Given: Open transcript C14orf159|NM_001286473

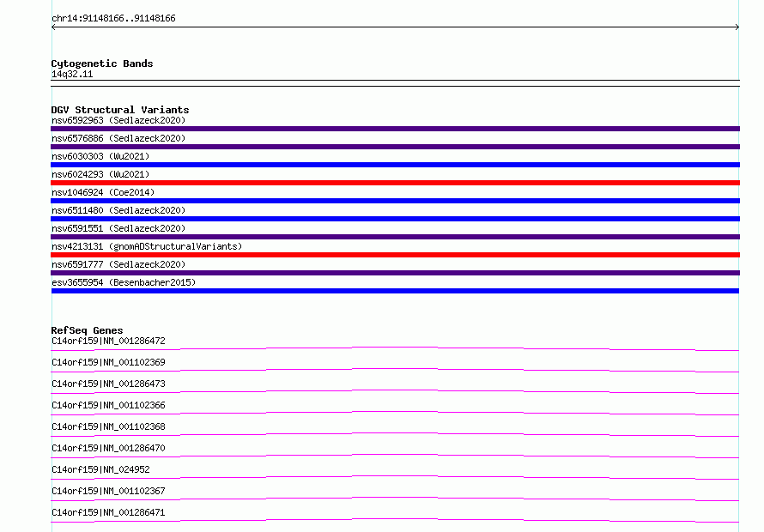Looking at the screenshot, I should [x=108, y=384].
